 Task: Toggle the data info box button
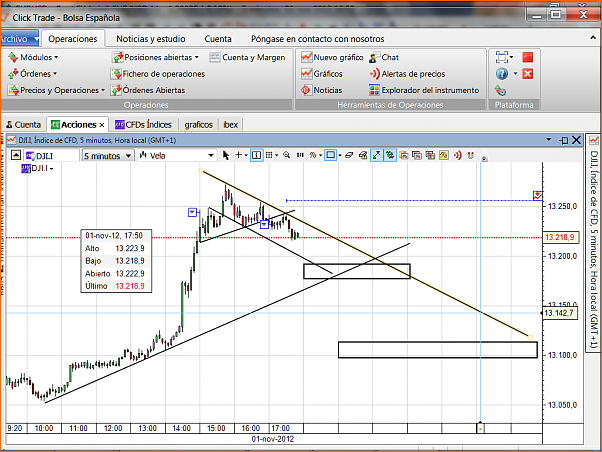pos(256,155)
